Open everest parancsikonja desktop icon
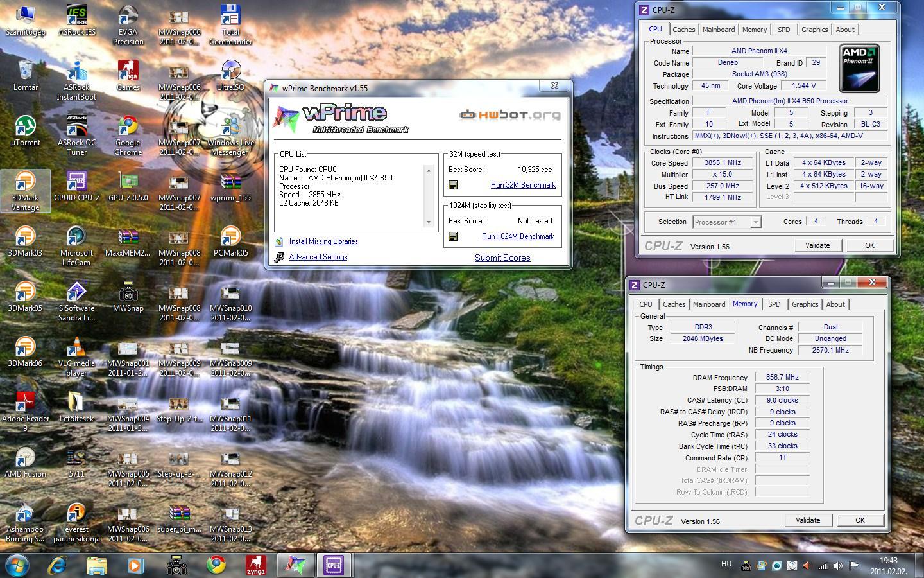The width and height of the screenshot is (924, 578). tap(76, 522)
